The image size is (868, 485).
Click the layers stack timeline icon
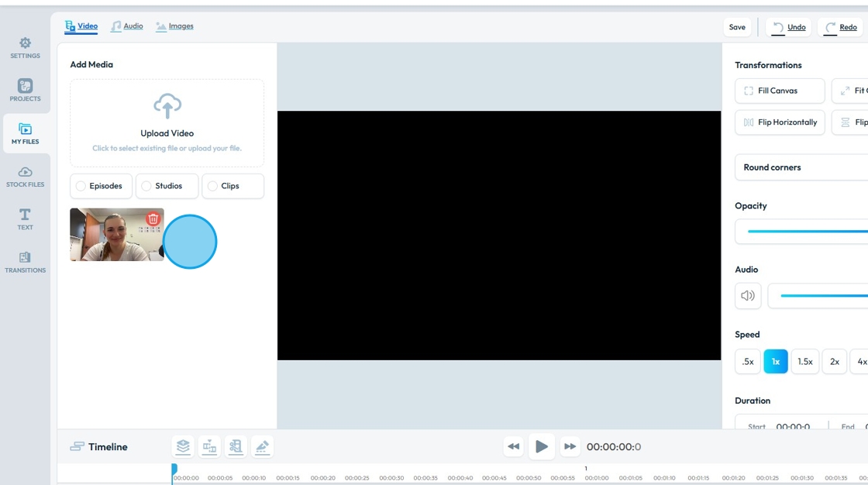tap(183, 446)
